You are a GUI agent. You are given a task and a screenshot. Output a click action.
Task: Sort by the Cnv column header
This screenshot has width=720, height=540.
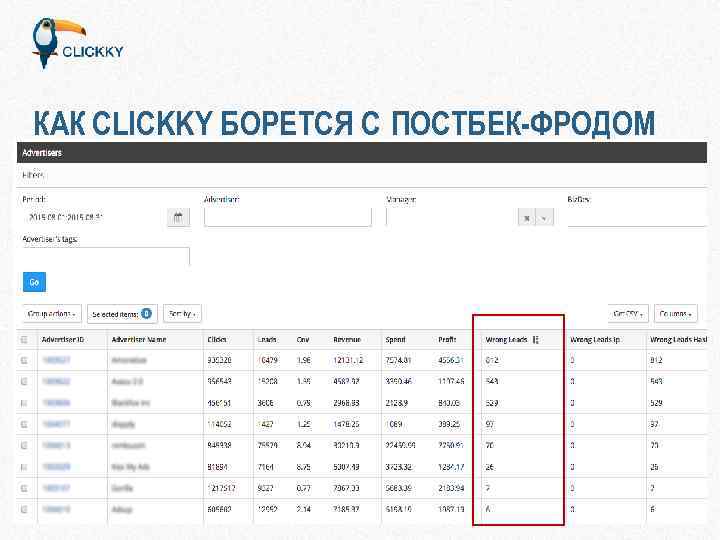pos(303,340)
